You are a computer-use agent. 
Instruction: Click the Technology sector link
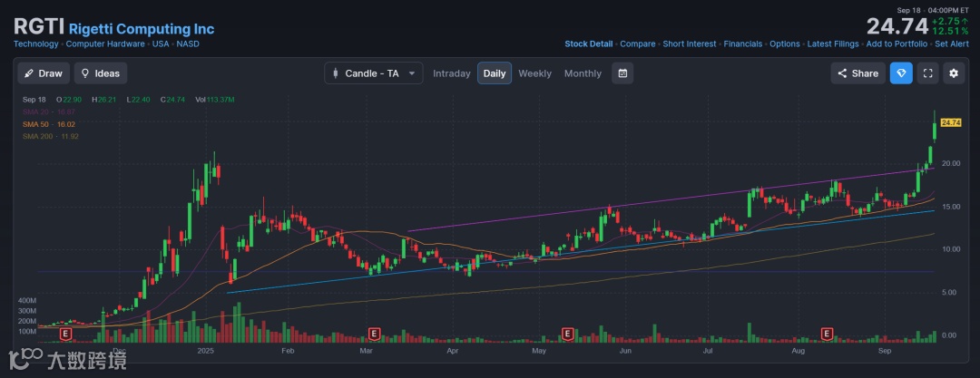click(x=36, y=44)
